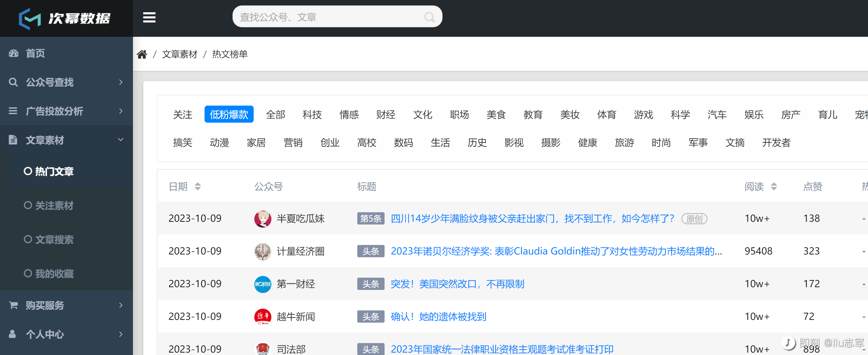The width and height of the screenshot is (868, 355).
Task: Open 第一财经 account avatar
Action: click(263, 284)
